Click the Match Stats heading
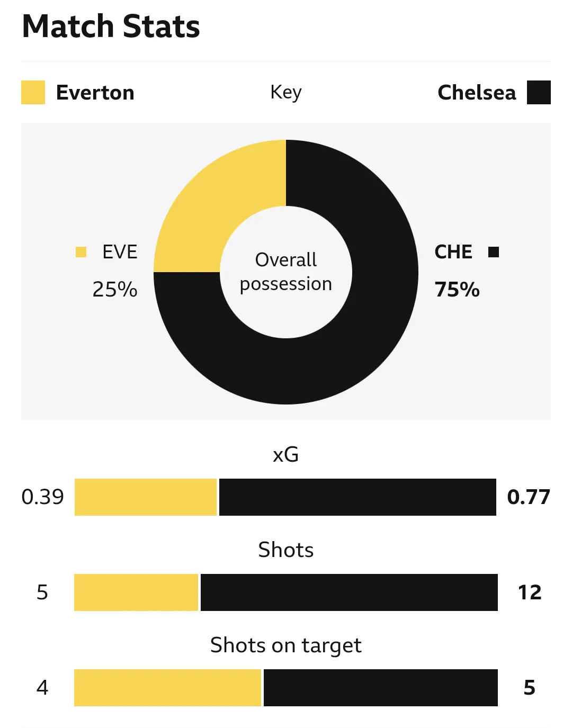Viewport: 572px width, 728px height. [x=111, y=26]
